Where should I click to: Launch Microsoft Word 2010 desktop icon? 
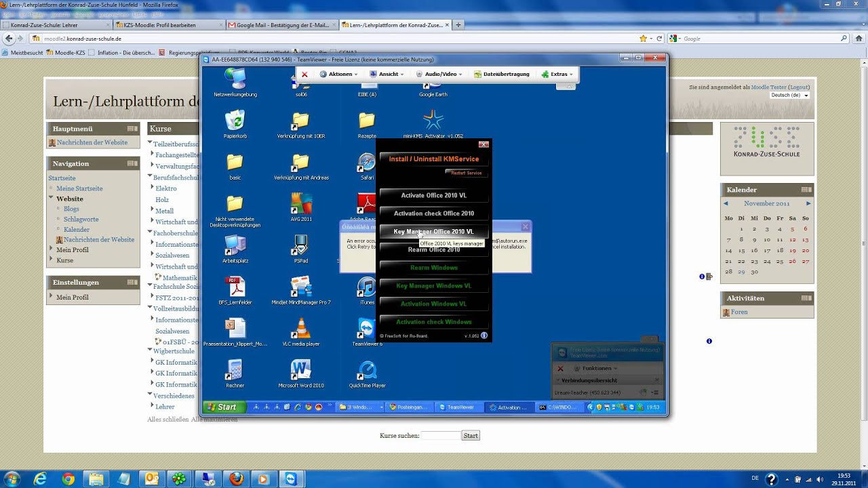pyautogui.click(x=301, y=370)
